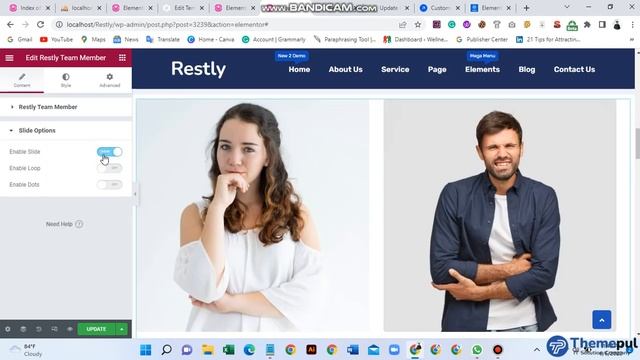Screen dimensions: 640x360
Task: Open the Elementor widgets grid icon
Action: [122, 58]
